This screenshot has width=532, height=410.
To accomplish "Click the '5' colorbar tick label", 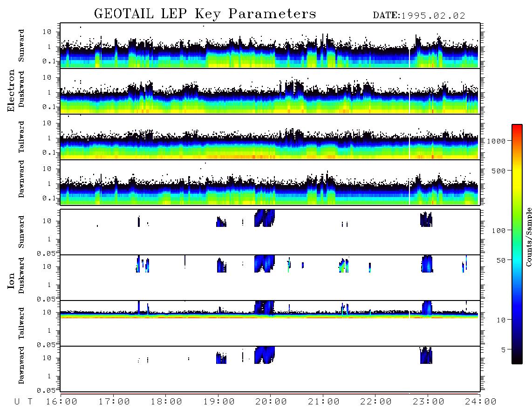I will click(x=504, y=350).
